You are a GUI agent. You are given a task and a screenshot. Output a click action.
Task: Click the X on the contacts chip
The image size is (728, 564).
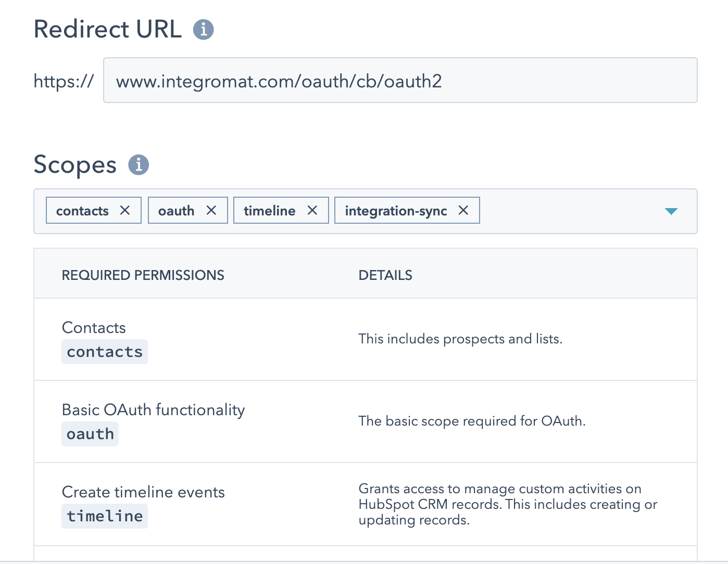pos(125,210)
